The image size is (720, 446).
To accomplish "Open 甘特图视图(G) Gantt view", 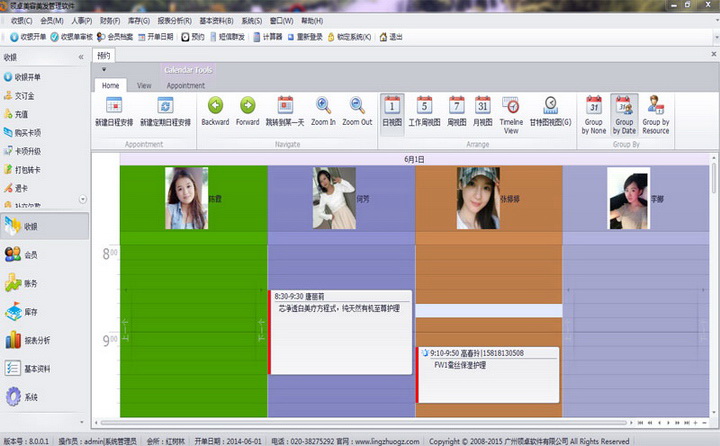I will point(550,111).
